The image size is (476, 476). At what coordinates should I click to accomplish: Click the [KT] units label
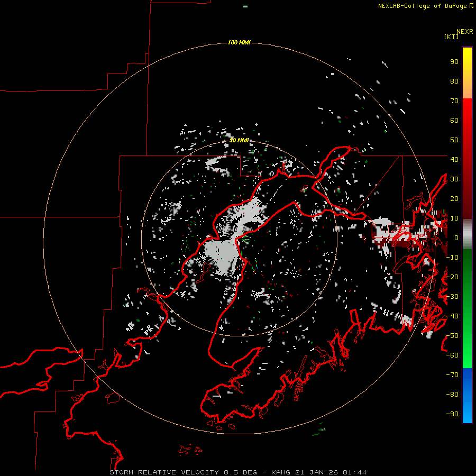point(451,36)
